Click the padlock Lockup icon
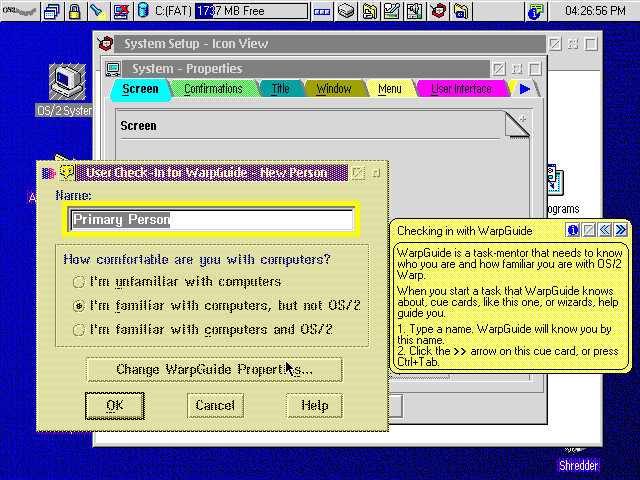640x480 pixels. 74,11
